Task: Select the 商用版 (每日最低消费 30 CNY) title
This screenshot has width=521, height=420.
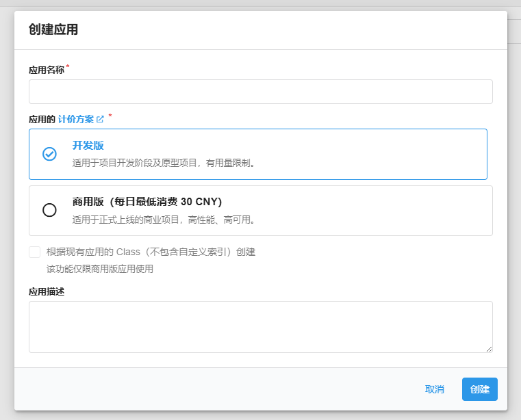Action: coord(147,202)
